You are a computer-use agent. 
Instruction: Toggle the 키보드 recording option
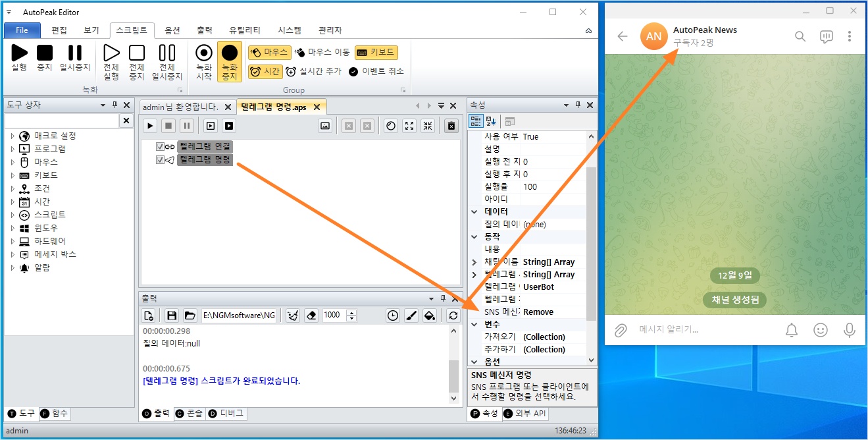tap(376, 52)
